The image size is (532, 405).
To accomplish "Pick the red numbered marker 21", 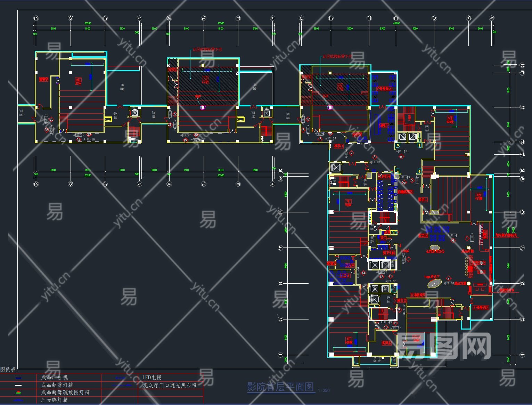I will [x=170, y=124].
